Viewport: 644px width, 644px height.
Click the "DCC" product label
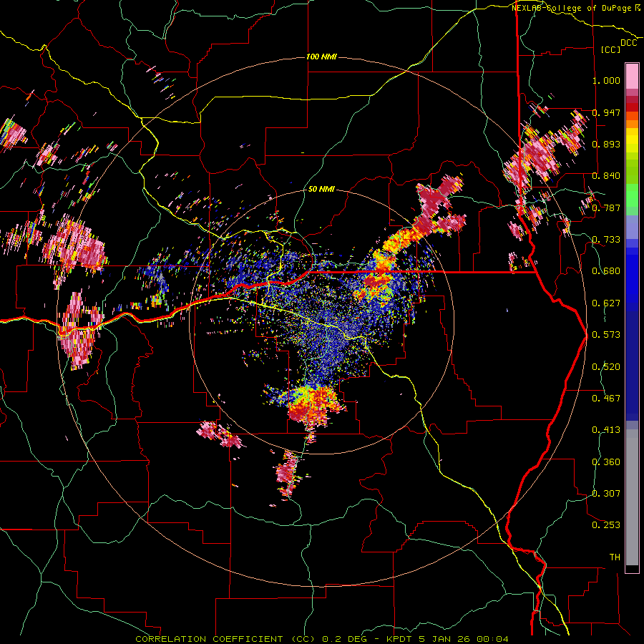tap(628, 43)
